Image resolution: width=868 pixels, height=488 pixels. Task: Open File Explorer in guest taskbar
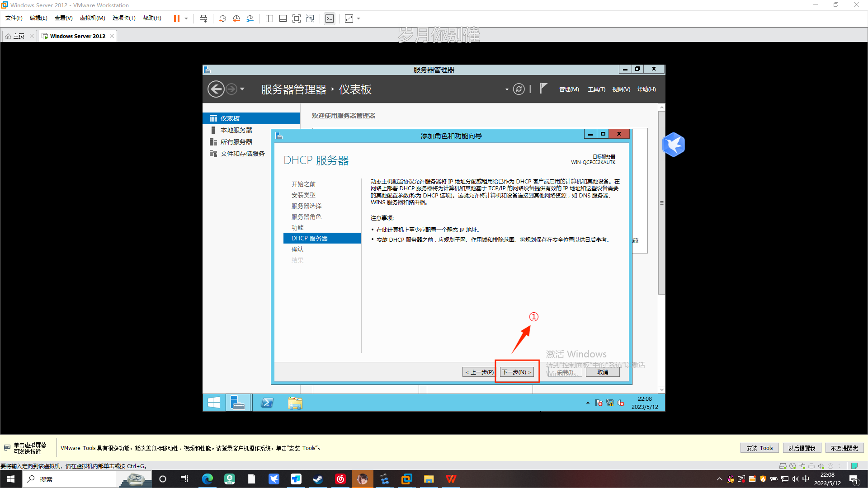295,403
